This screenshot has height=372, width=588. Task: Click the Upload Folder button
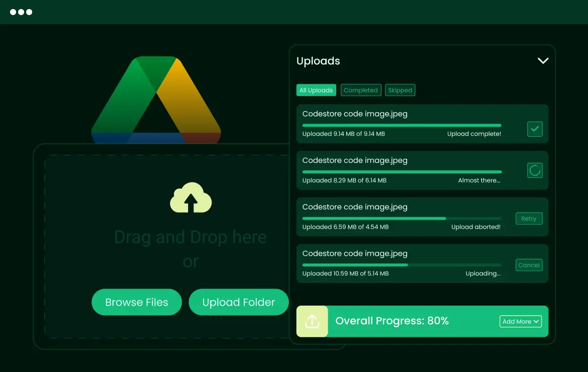[239, 302]
